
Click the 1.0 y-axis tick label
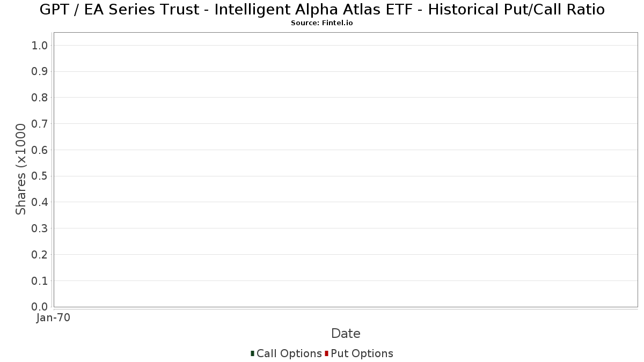click(40, 46)
